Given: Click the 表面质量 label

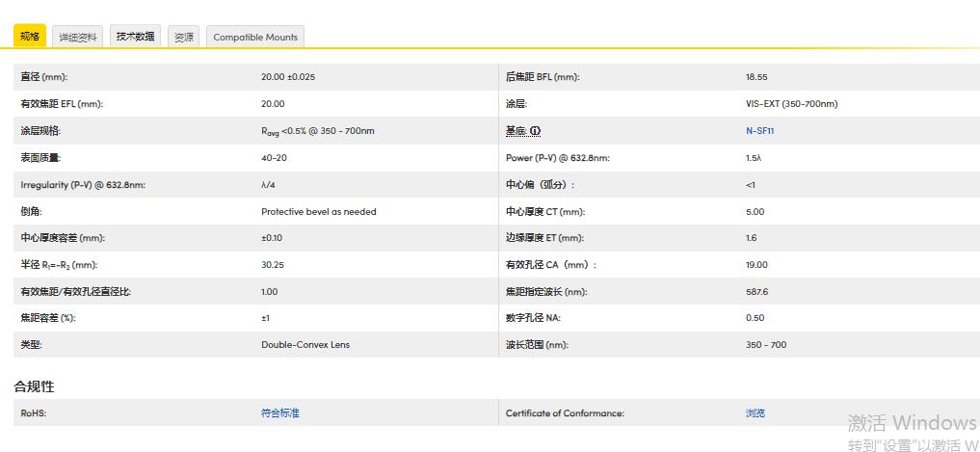Looking at the screenshot, I should coord(40,157).
